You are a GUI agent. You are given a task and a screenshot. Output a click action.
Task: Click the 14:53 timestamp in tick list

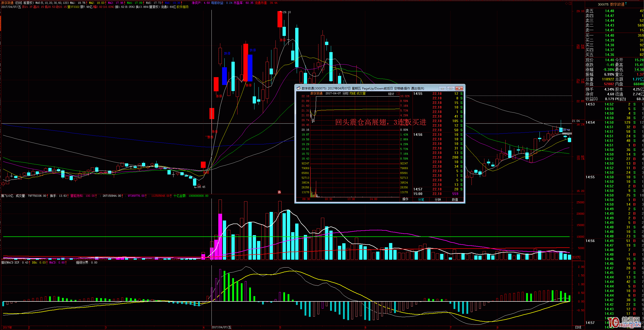pos(590,104)
